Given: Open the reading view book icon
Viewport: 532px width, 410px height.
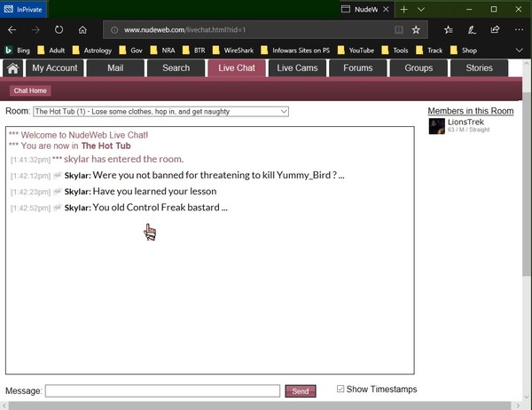Looking at the screenshot, I should pyautogui.click(x=398, y=29).
